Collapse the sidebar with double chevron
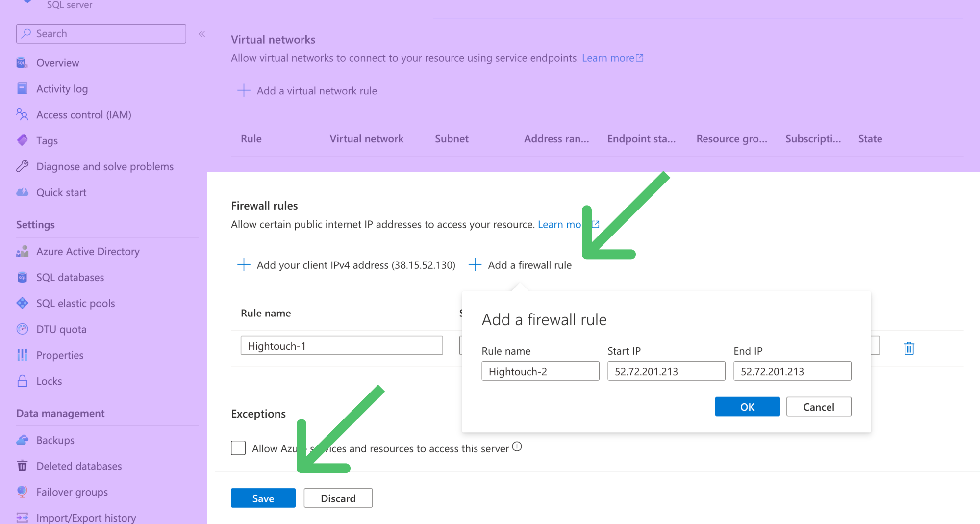 202,34
